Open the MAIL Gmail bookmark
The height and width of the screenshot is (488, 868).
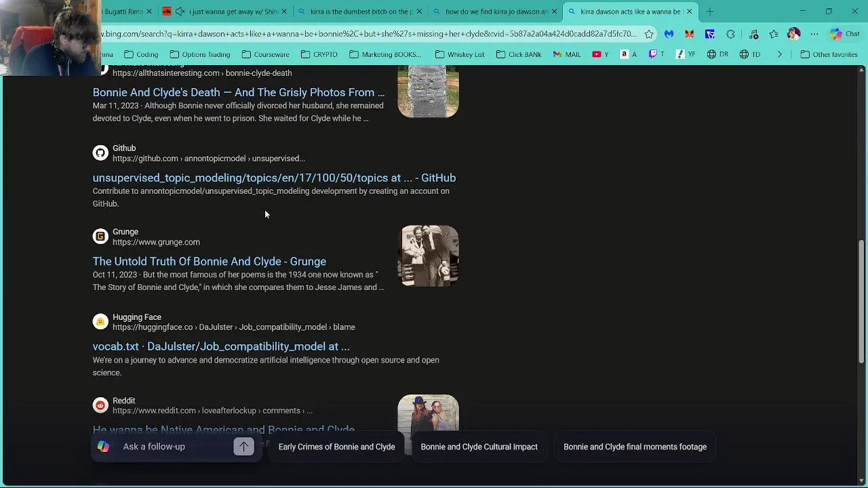pyautogui.click(x=567, y=54)
